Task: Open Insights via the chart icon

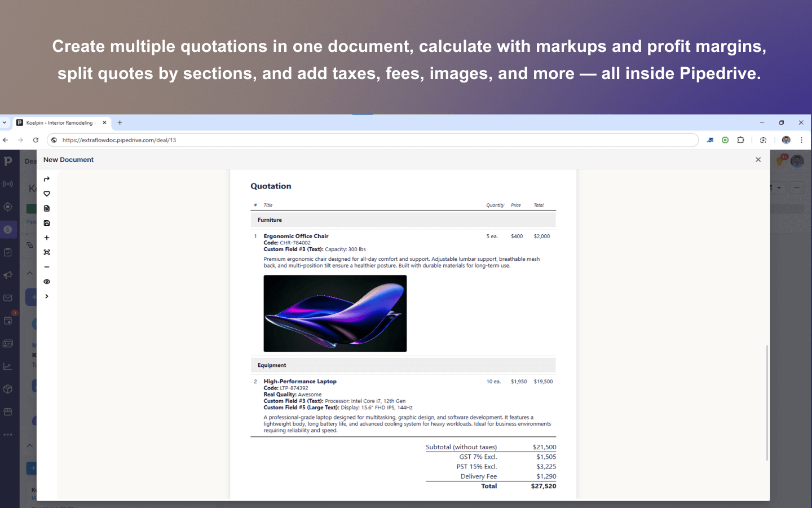Action: tap(8, 366)
